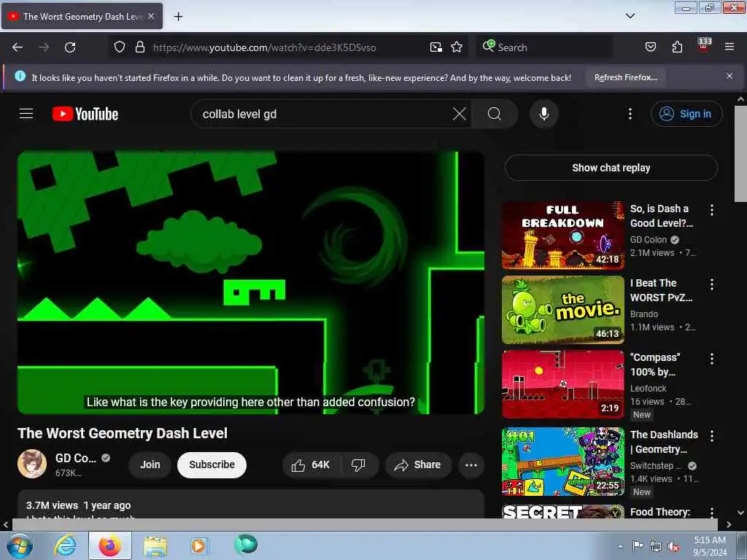The height and width of the screenshot is (560, 747).
Task: Submit search with the magnifying glass button
Action: 495,114
